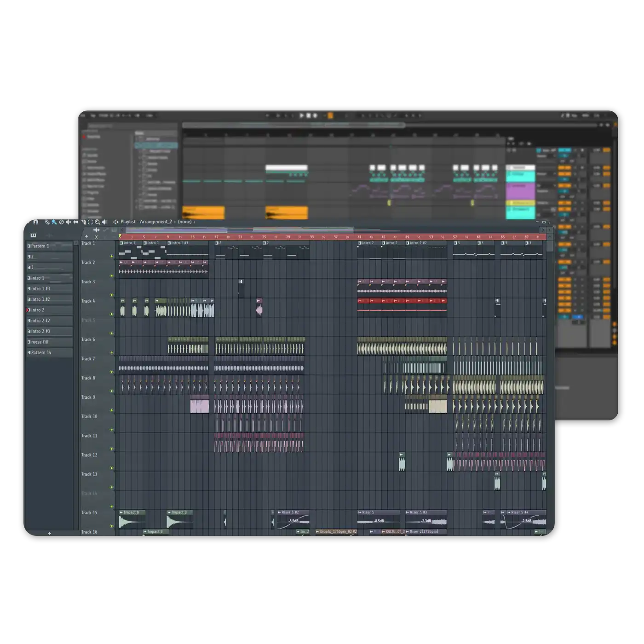
Task: Select the Playback speaker tool
Action: [x=104, y=222]
